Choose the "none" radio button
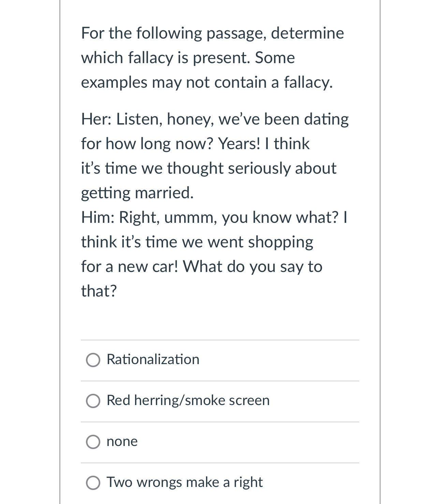 coord(93,442)
